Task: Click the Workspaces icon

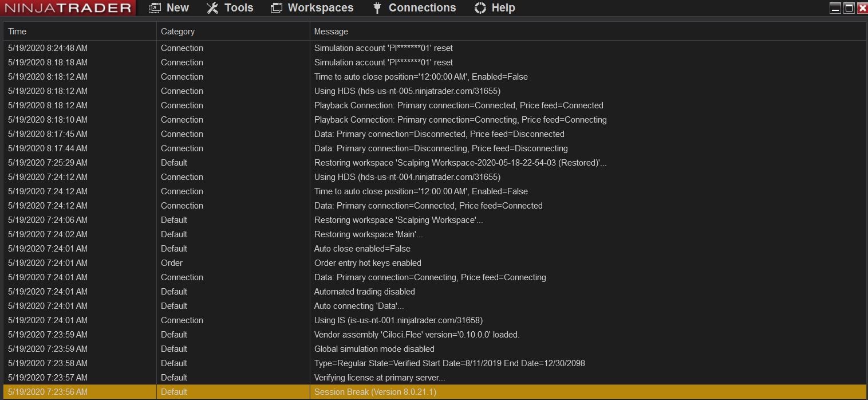Action: (277, 8)
